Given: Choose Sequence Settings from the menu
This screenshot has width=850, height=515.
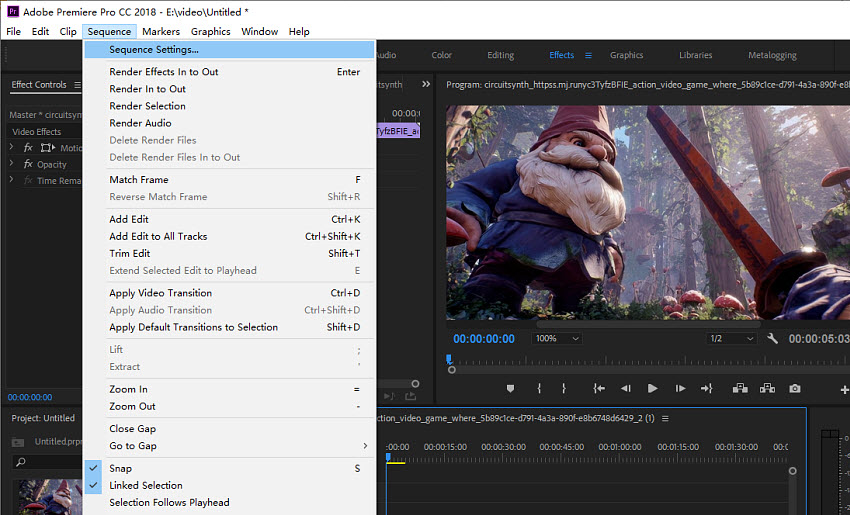Looking at the screenshot, I should (x=228, y=49).
